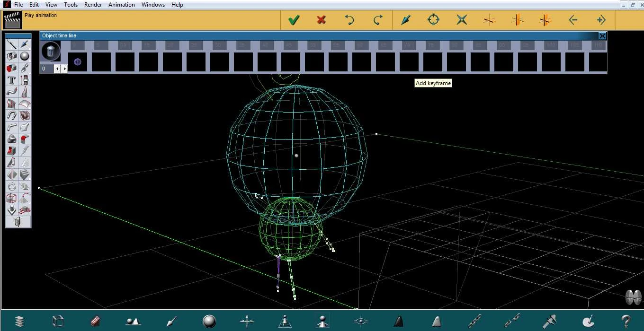Close the Object time line panel
The image size is (644, 331).
coord(602,36)
